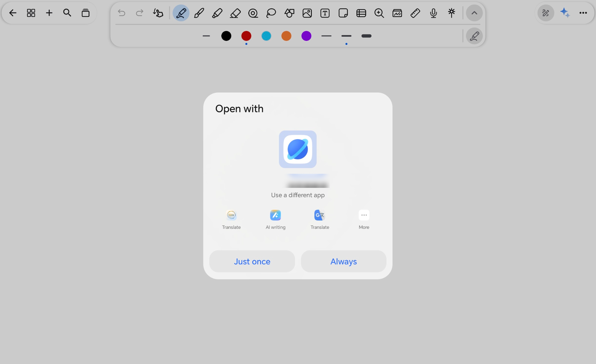596x364 pixels.
Task: Open the shapes tool
Action: point(289,13)
